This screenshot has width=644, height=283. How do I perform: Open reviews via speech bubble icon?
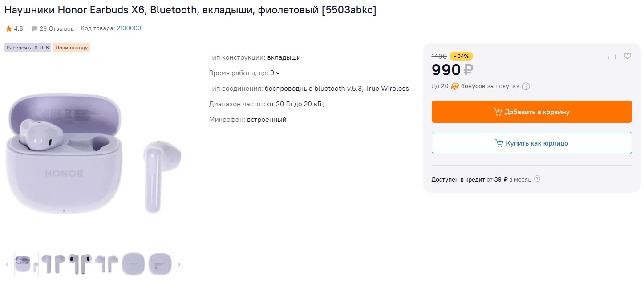click(x=34, y=28)
